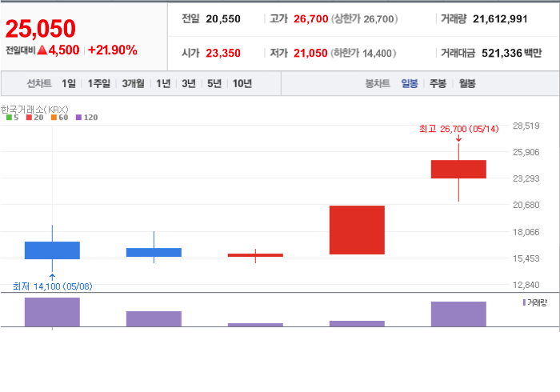Image resolution: width=560 pixels, height=392 pixels.
Task: Switch to 월봉 monthly candle chart
Action: coord(467,84)
